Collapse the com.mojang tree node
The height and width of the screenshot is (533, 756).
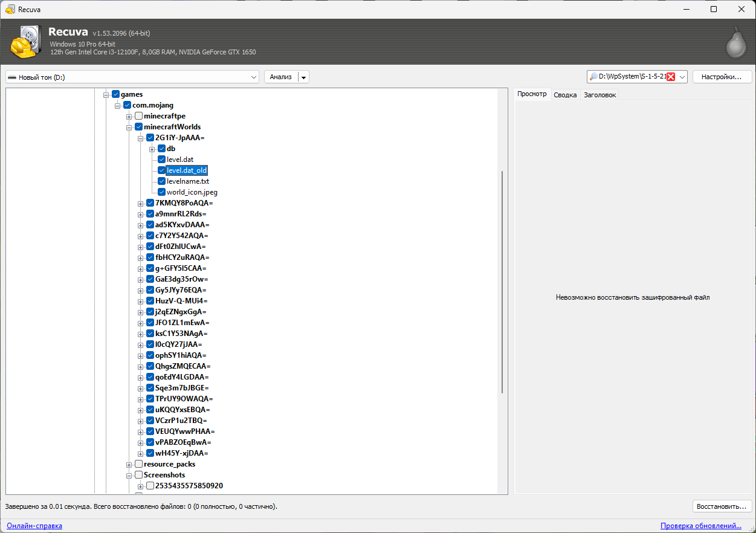[x=118, y=105]
